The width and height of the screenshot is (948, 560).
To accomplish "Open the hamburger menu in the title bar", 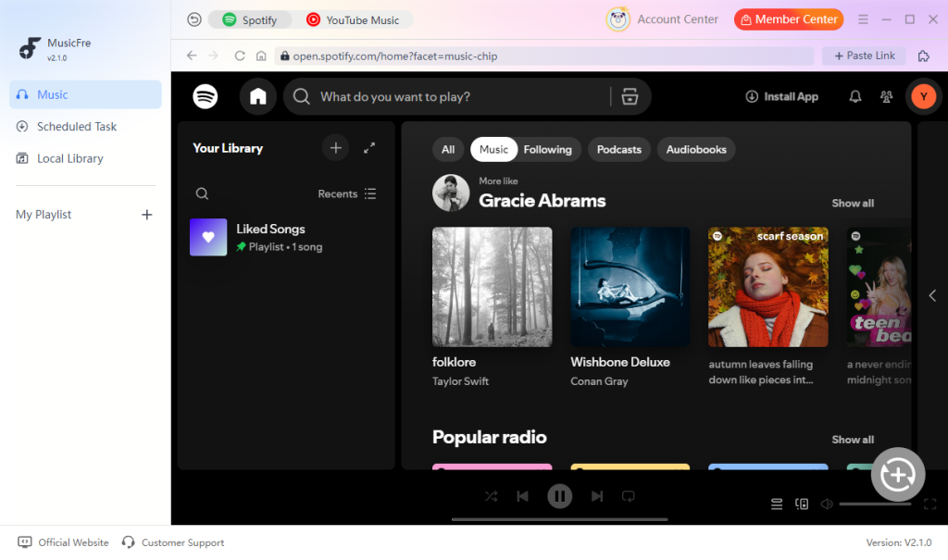I will point(863,19).
